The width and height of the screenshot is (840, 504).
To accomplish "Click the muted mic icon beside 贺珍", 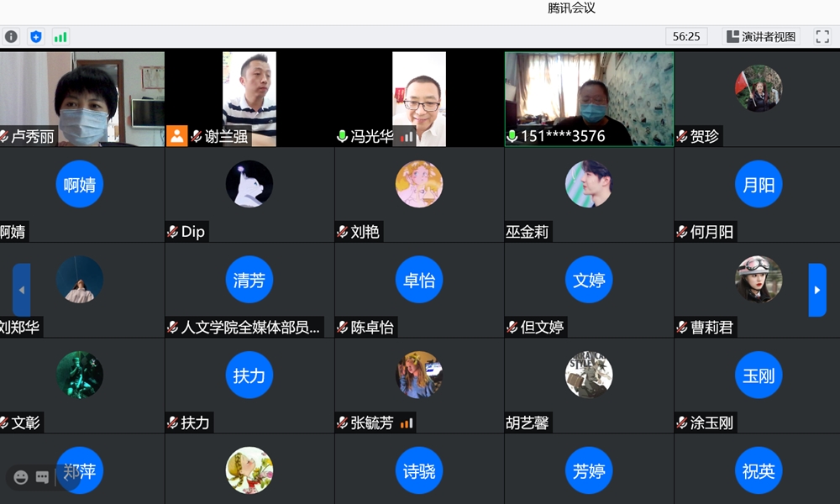I will point(682,137).
